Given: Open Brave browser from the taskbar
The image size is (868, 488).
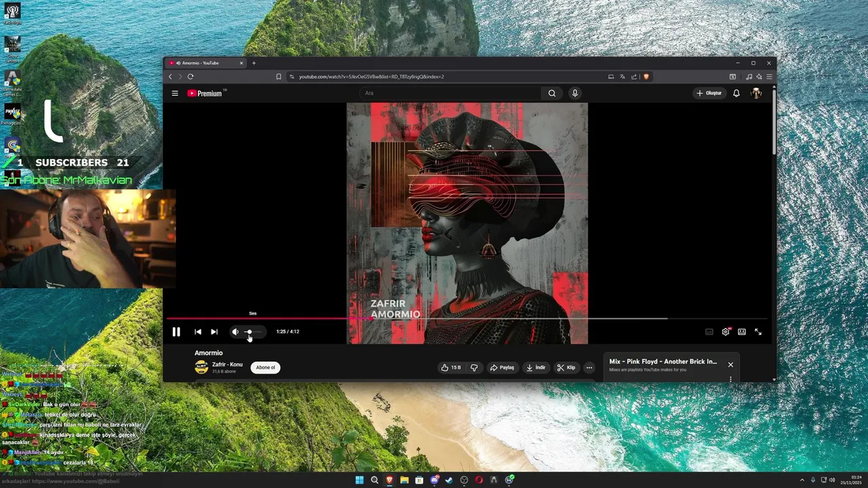Looking at the screenshot, I should [x=389, y=480].
